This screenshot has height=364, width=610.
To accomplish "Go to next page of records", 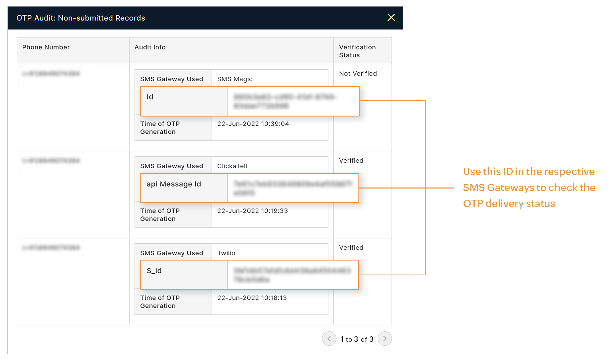I will point(384,339).
